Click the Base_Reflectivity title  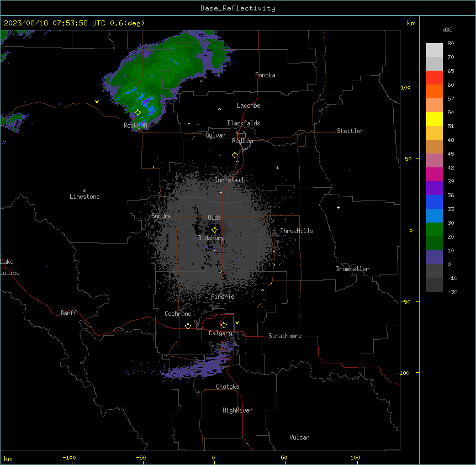238,8
